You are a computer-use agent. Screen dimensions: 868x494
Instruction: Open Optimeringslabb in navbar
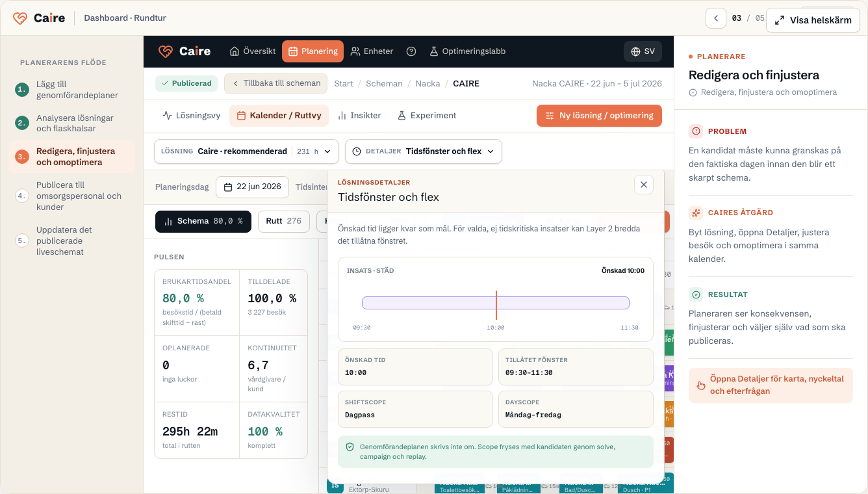click(x=467, y=51)
